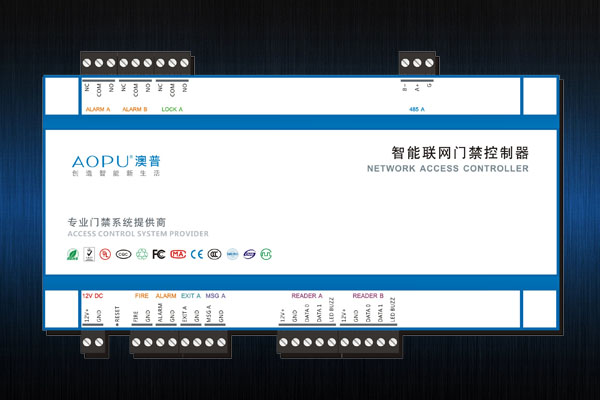Viewport: 600px width, 400px height.
Task: Click the orange FIRE group heading
Action: (142, 296)
